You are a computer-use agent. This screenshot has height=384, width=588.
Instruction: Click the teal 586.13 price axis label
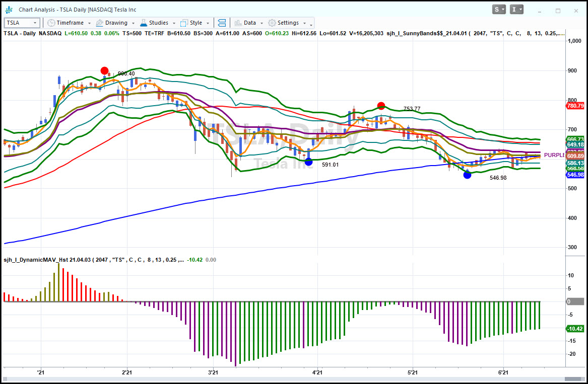[575, 164]
